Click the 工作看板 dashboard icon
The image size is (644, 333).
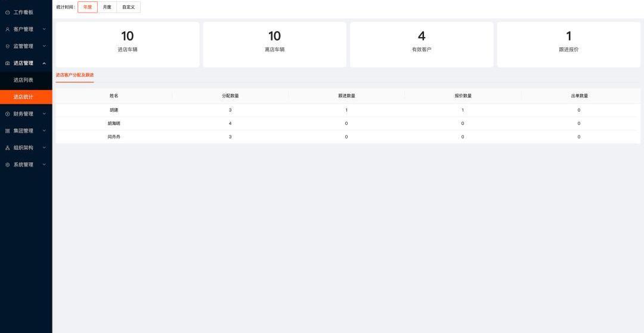tap(7, 13)
